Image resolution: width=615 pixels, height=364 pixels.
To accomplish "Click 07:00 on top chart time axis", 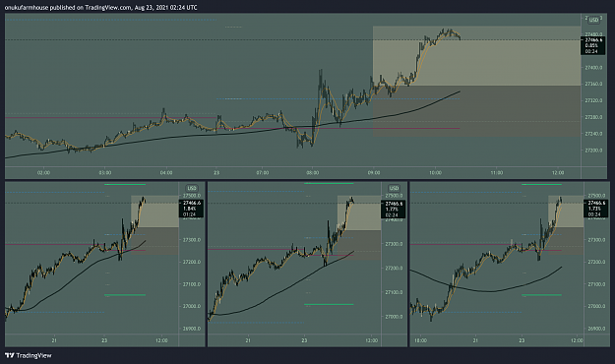I will pos(263,172).
